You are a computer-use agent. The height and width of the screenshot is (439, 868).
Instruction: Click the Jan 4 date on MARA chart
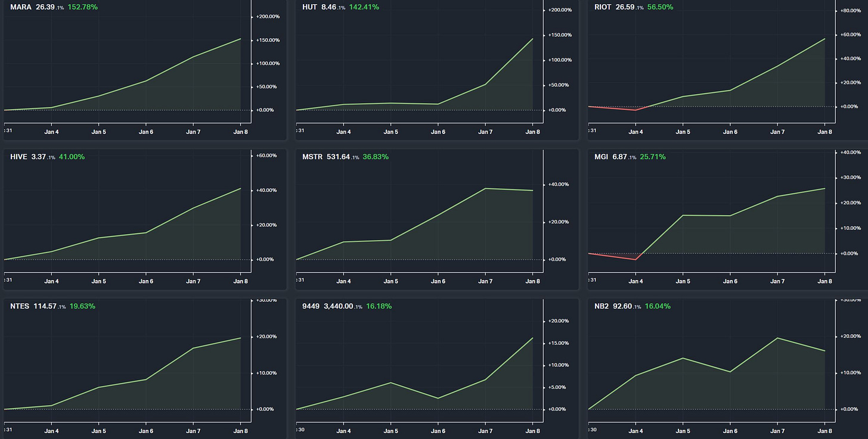pyautogui.click(x=51, y=132)
